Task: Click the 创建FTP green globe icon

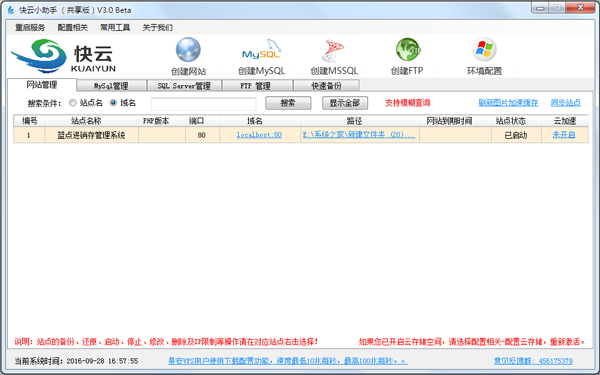Action: pos(408,50)
